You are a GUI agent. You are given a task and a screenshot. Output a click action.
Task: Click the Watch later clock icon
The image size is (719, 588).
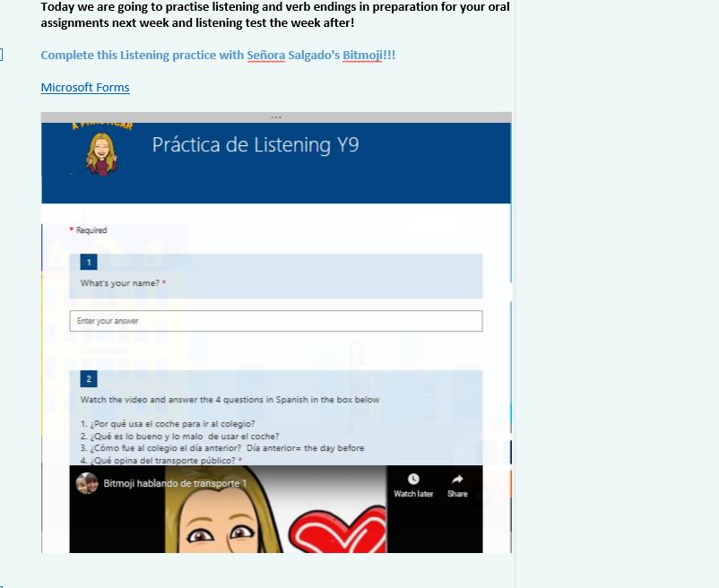tap(413, 479)
